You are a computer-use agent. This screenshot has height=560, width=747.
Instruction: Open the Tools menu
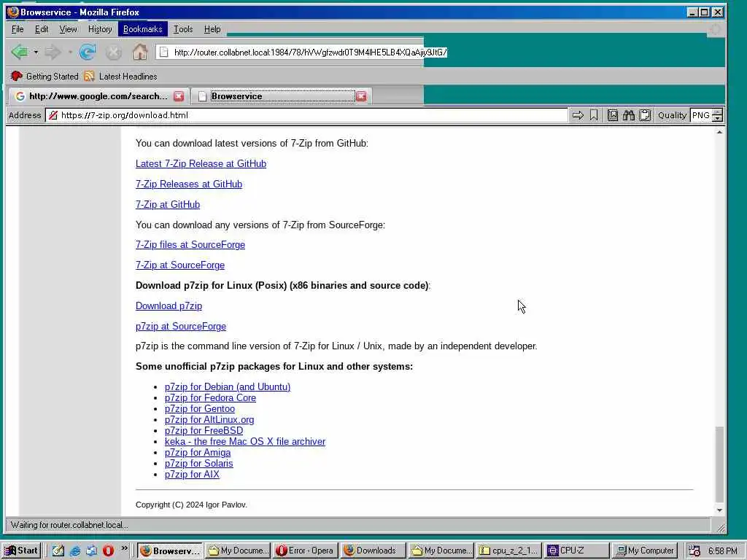pyautogui.click(x=183, y=29)
